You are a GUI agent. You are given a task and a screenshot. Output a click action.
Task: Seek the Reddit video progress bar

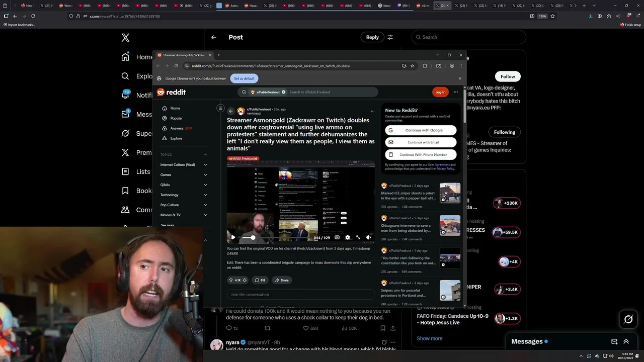[x=276, y=237]
